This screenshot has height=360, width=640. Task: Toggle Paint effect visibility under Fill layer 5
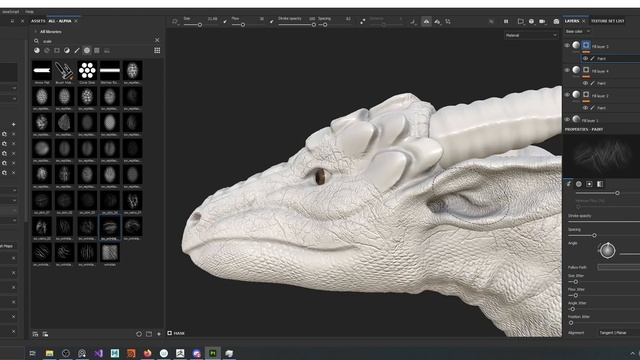coord(585,58)
